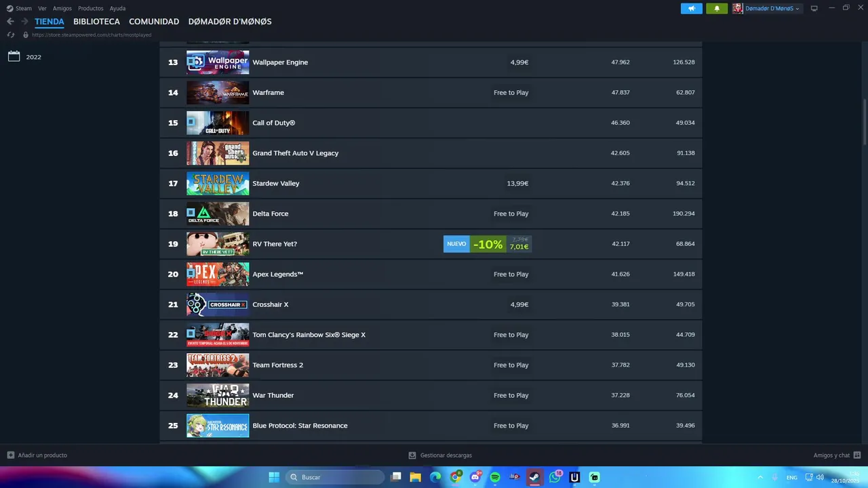
Task: Open the Ayuda menu
Action: coord(117,8)
